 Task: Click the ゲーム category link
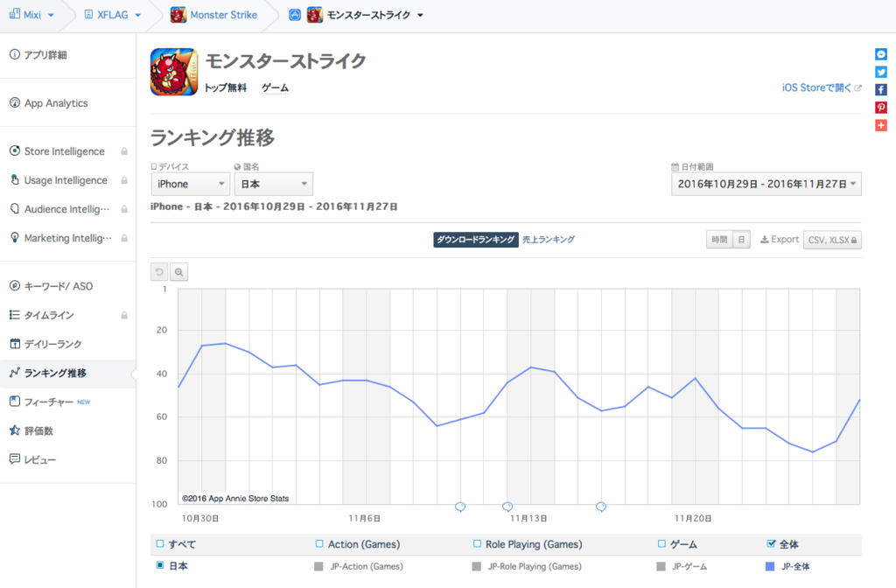point(275,87)
